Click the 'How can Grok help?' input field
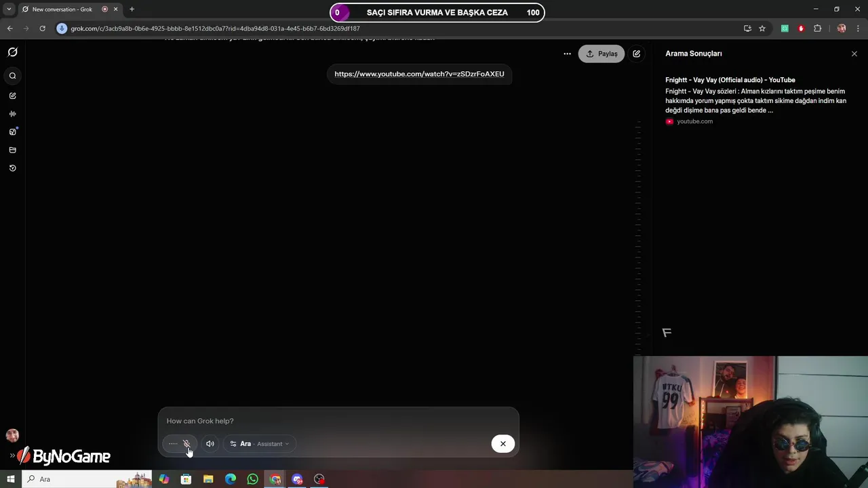 point(338,421)
